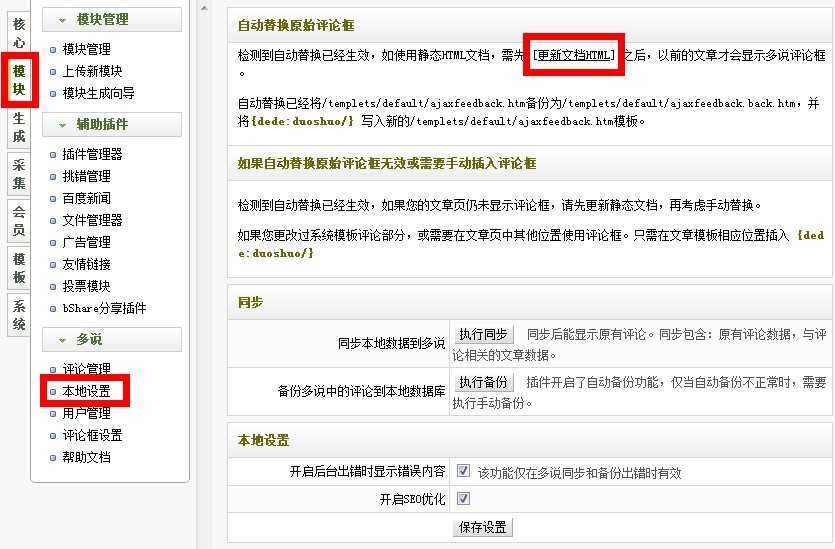The image size is (835, 549).
Task: Save settings with 保存设置 button
Action: pyautogui.click(x=482, y=527)
